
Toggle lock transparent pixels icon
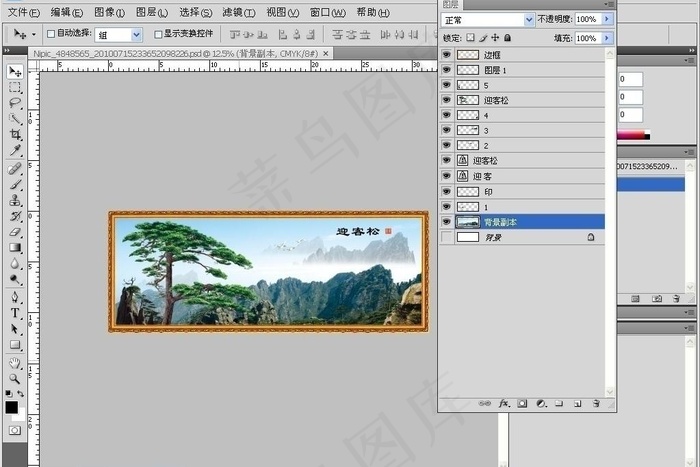471,38
